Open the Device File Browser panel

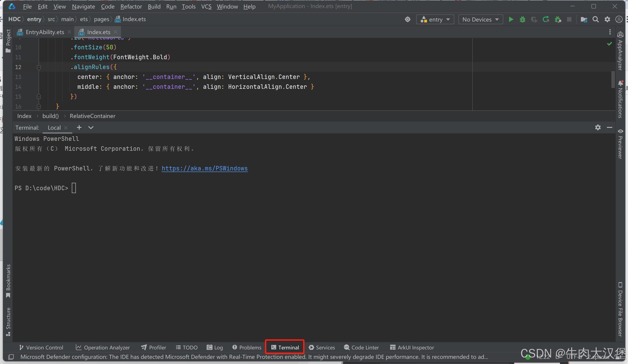click(620, 309)
